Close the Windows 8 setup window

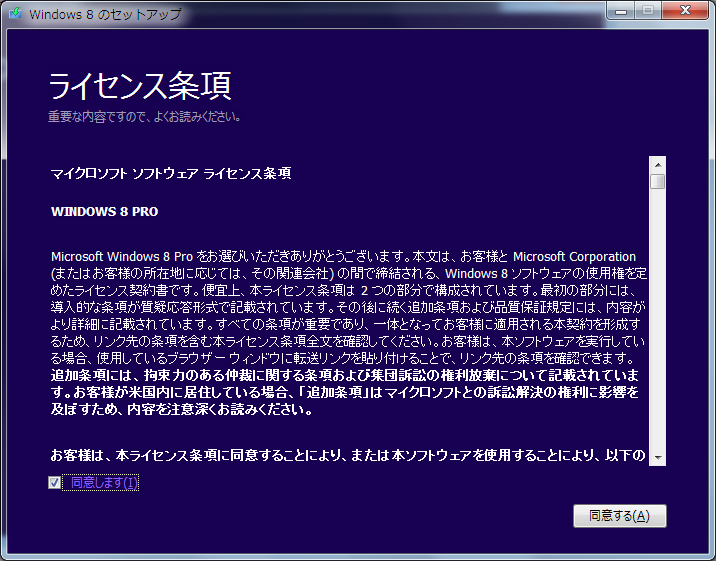tap(685, 10)
